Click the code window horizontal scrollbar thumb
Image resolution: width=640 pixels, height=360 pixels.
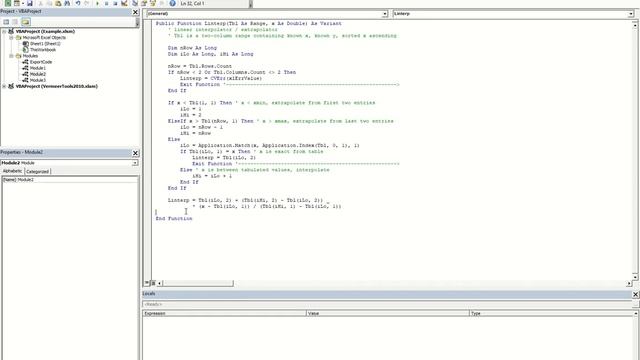pyautogui.click(x=198, y=283)
